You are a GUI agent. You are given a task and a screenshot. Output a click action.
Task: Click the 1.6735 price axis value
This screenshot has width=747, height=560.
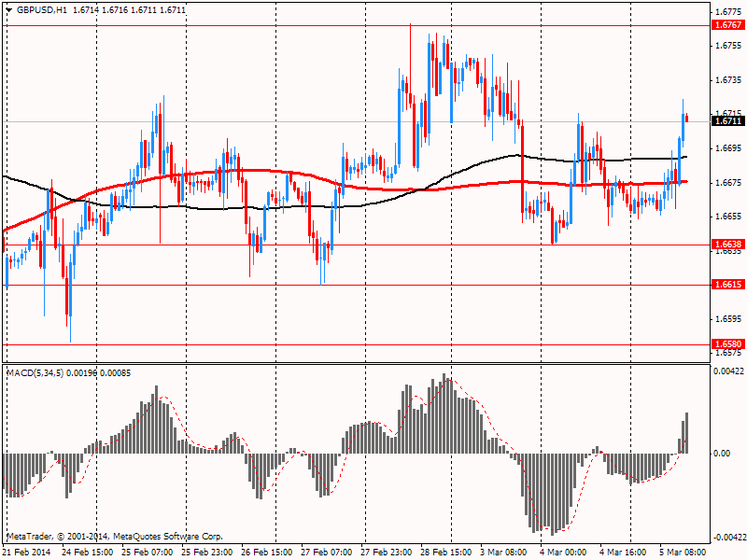click(728, 80)
